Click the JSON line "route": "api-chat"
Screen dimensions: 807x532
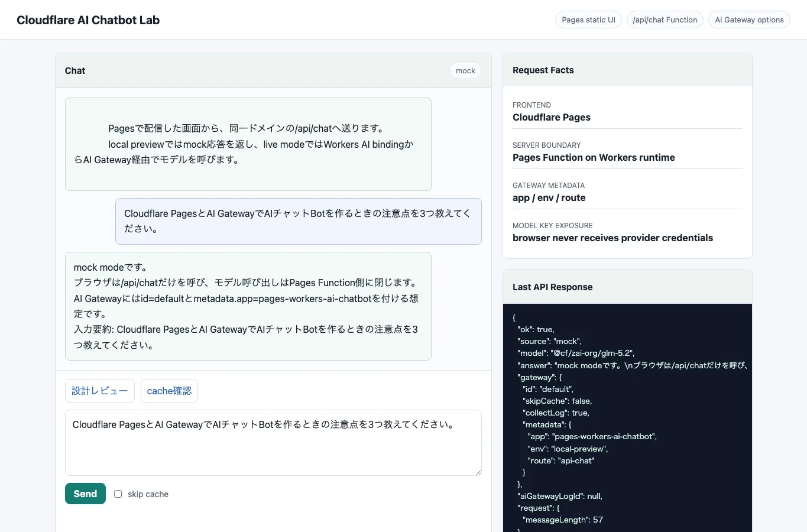coord(561,460)
